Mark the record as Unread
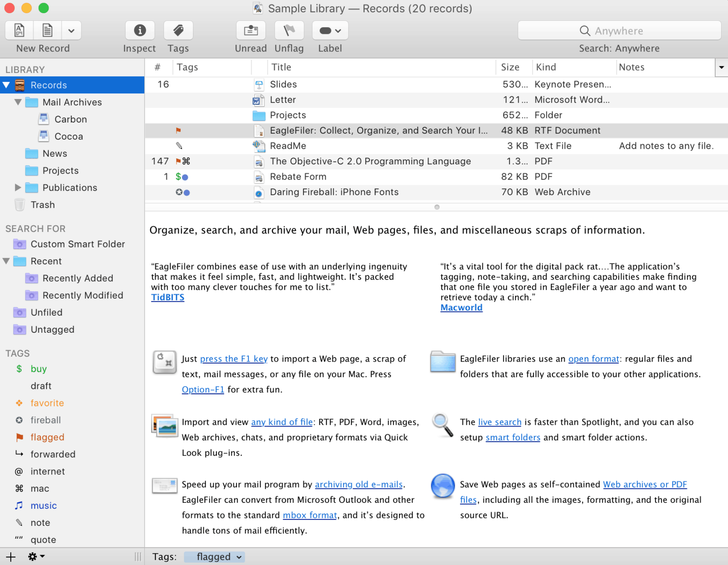Viewport: 728px width, 565px height. tap(251, 30)
